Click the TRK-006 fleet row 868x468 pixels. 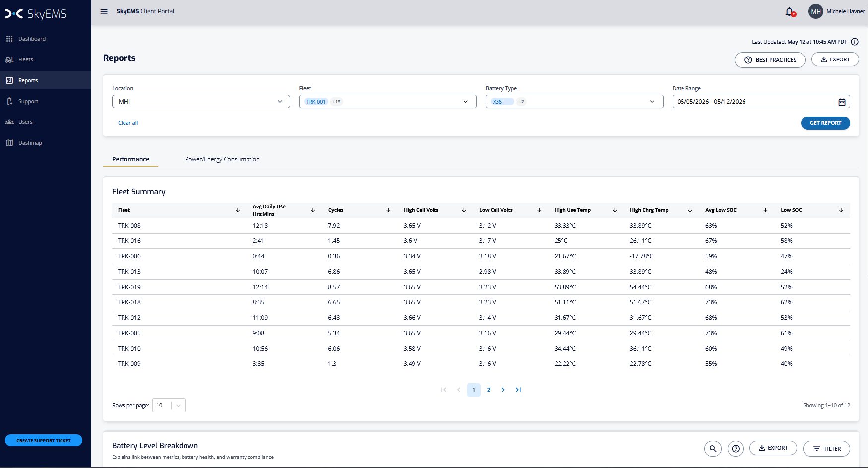coord(481,256)
